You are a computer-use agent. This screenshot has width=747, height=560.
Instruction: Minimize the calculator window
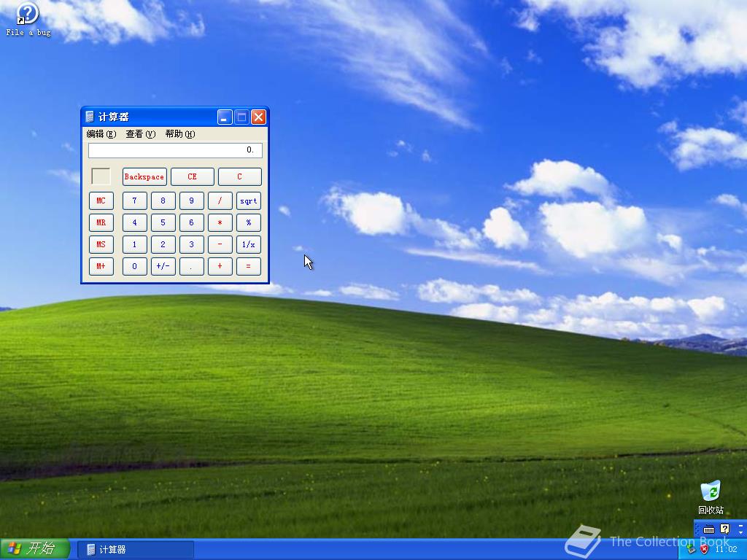[225, 117]
